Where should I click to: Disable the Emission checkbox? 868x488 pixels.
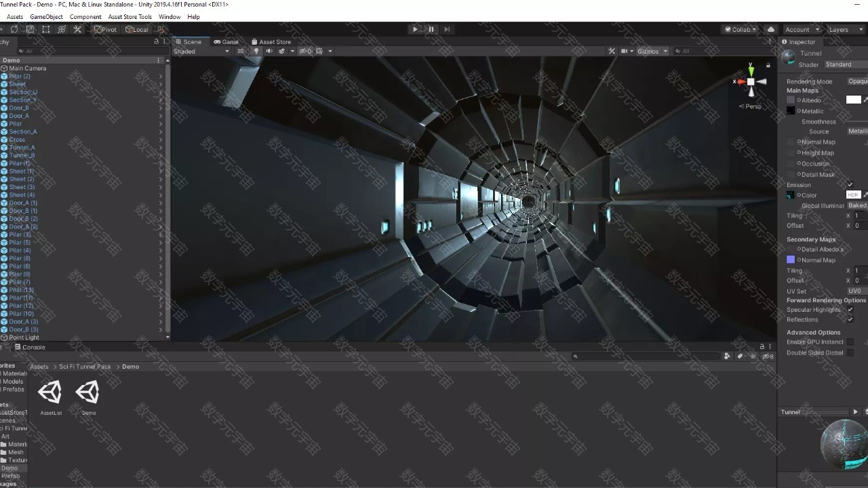850,185
